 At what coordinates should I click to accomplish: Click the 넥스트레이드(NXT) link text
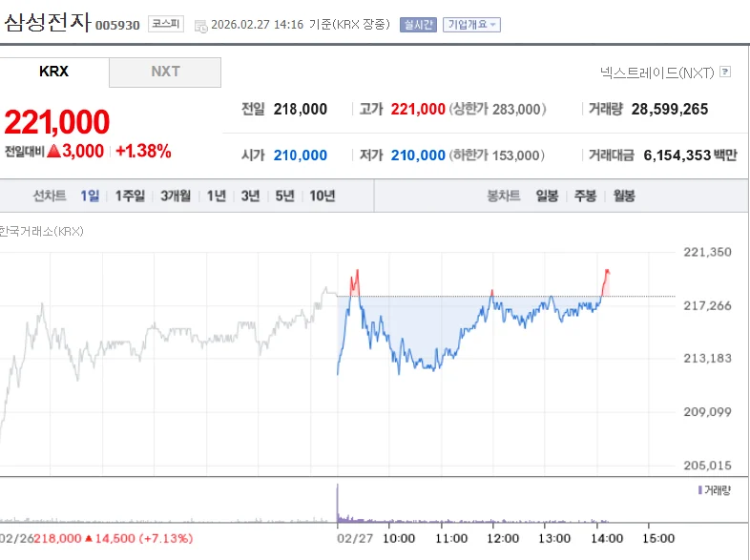[x=656, y=73]
